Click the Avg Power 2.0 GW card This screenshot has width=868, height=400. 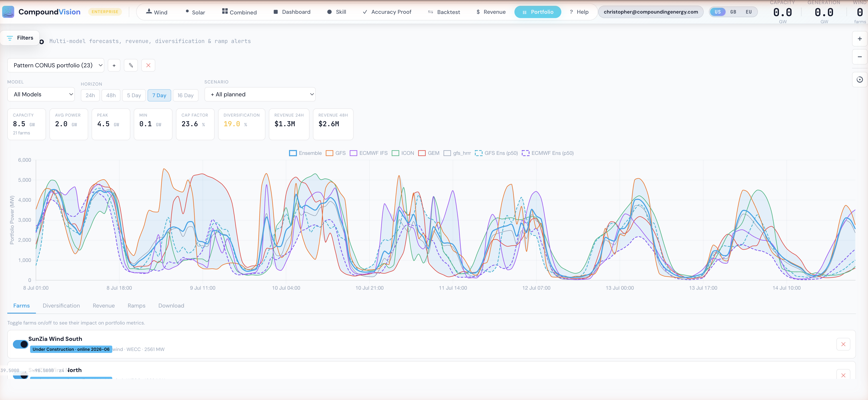tap(69, 124)
